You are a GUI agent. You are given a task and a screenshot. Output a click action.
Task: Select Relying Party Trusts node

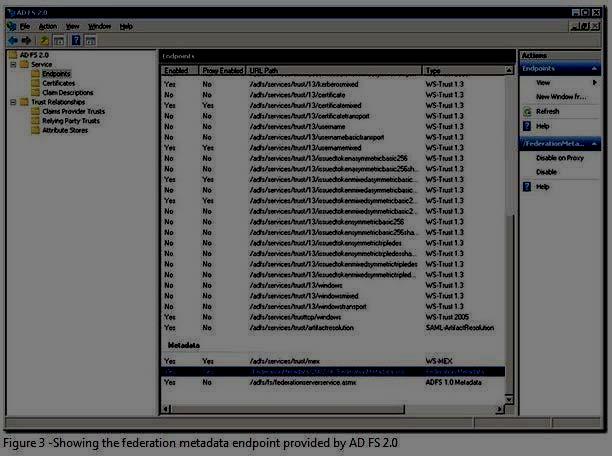point(71,121)
